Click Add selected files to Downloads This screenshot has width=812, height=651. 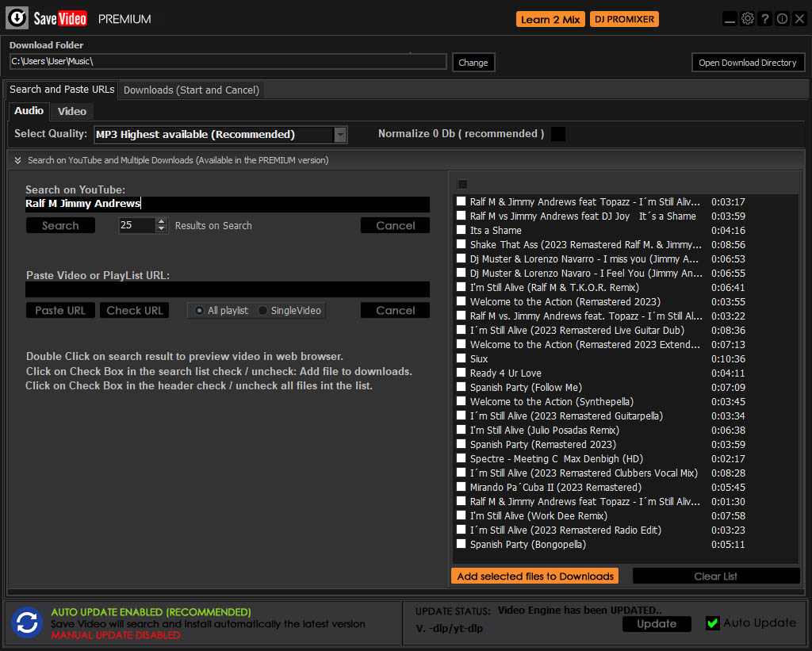[534, 576]
